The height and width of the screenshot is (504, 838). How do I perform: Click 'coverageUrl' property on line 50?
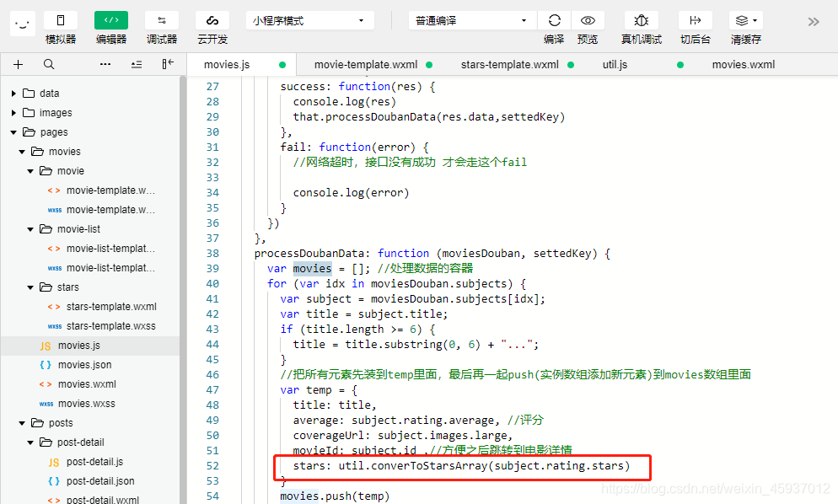[x=328, y=436]
